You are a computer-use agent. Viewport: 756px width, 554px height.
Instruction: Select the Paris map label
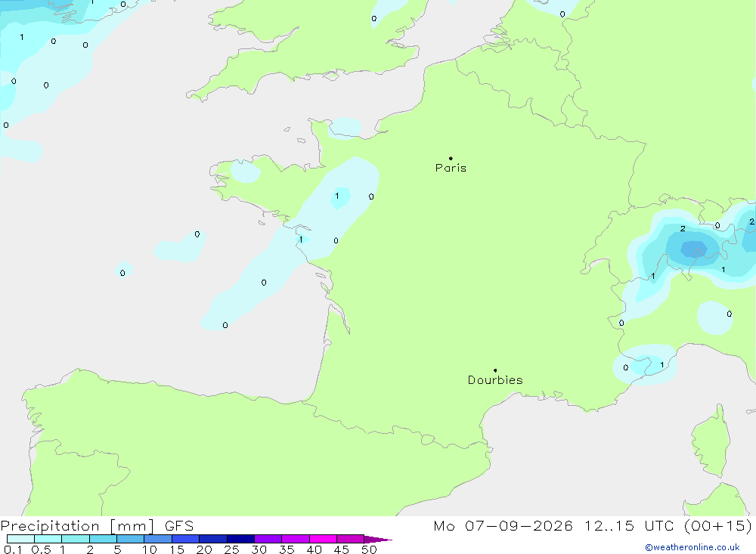[451, 168]
